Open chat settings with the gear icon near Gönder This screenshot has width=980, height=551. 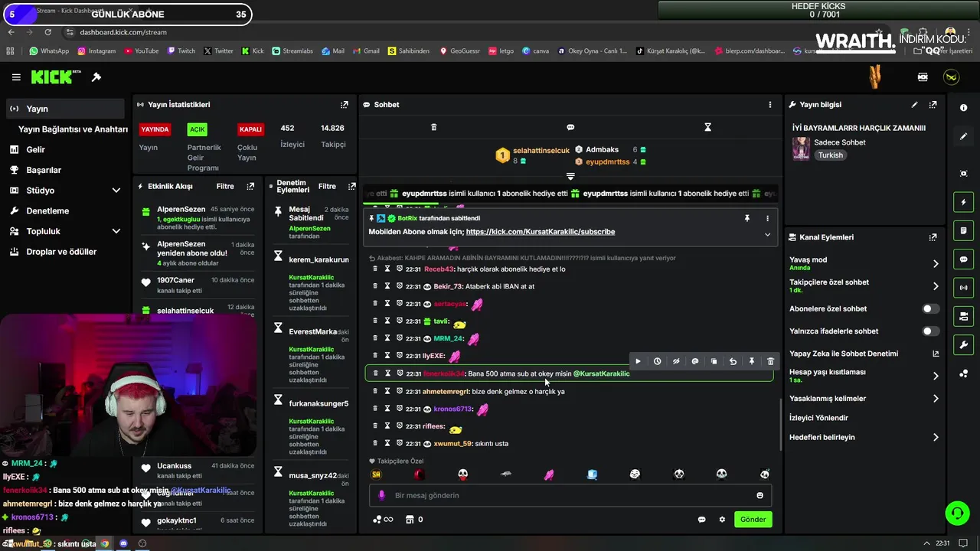722,520
